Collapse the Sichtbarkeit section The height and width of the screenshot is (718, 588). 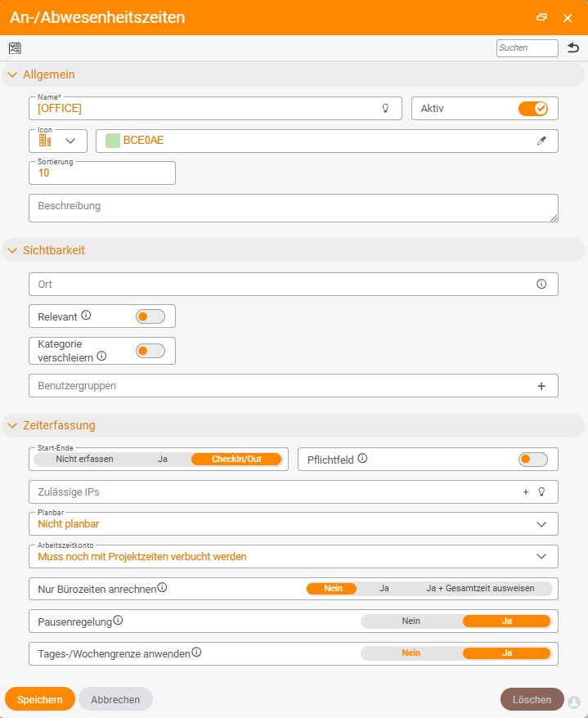click(x=12, y=250)
